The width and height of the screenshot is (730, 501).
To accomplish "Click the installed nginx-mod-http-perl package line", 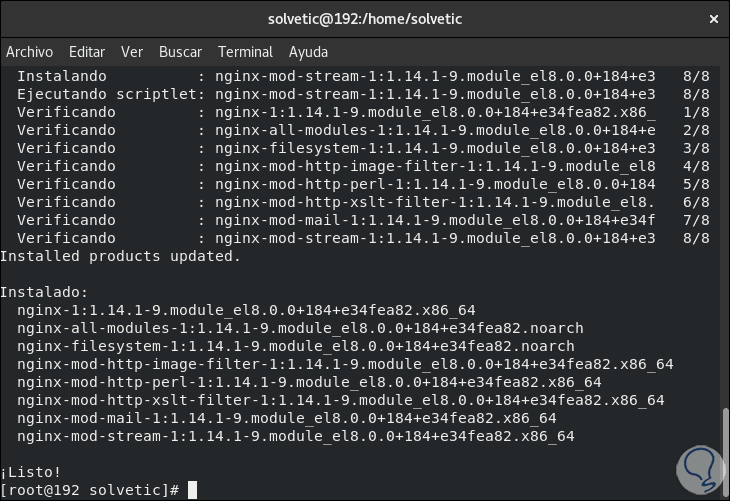I will point(309,382).
